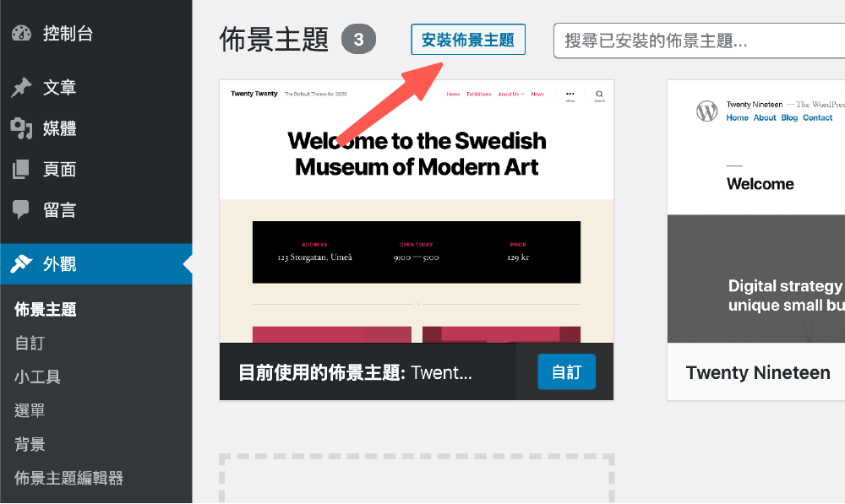Image resolution: width=845 pixels, height=504 pixels.
Task: Open the 背景 submenu link
Action: [x=30, y=444]
